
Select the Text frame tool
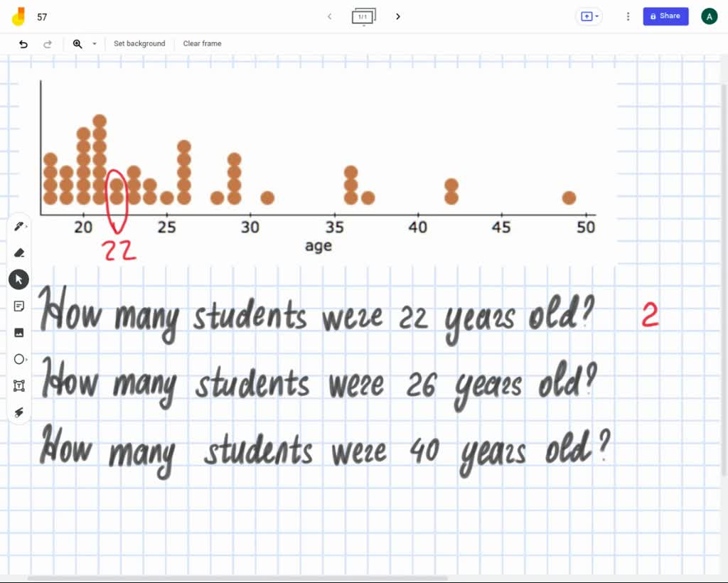click(x=19, y=386)
